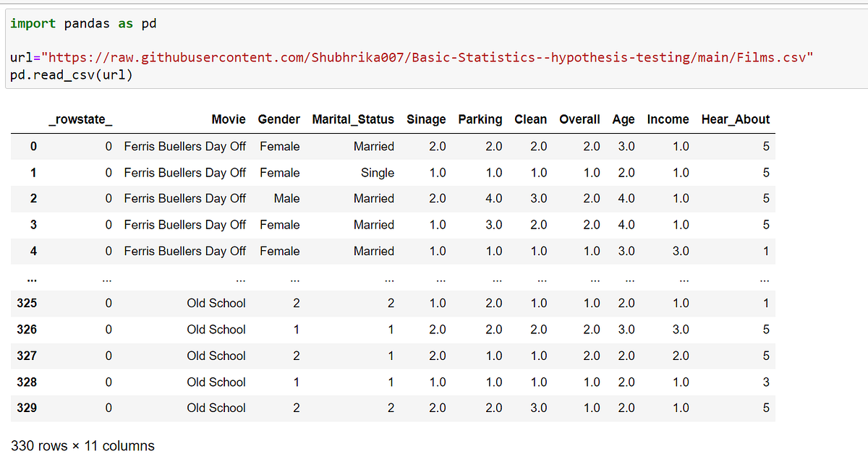The height and width of the screenshot is (454, 868).
Task: Click 'Old School' in row 325
Action: click(x=216, y=304)
